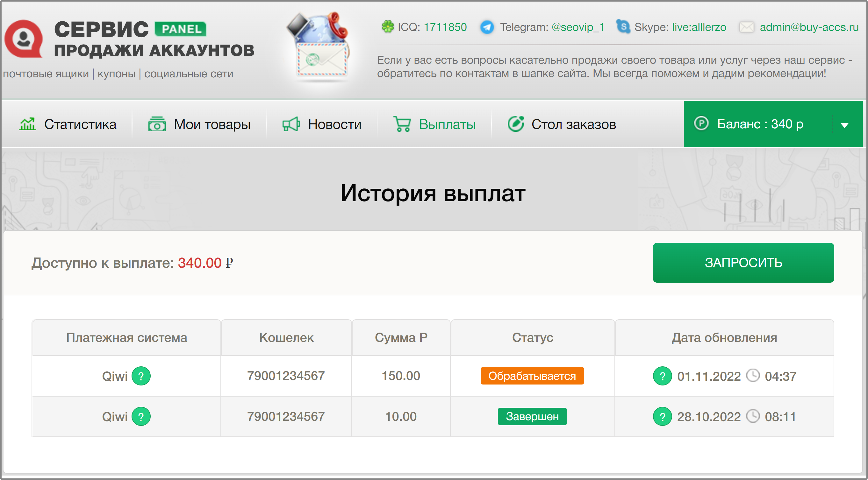The width and height of the screenshot is (868, 480).
Task: Click wallet 79001234567 in 150.00 row
Action: [286, 376]
